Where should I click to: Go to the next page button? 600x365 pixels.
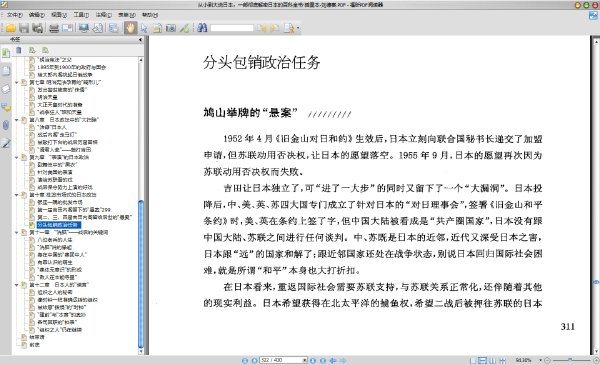pyautogui.click(x=313, y=360)
